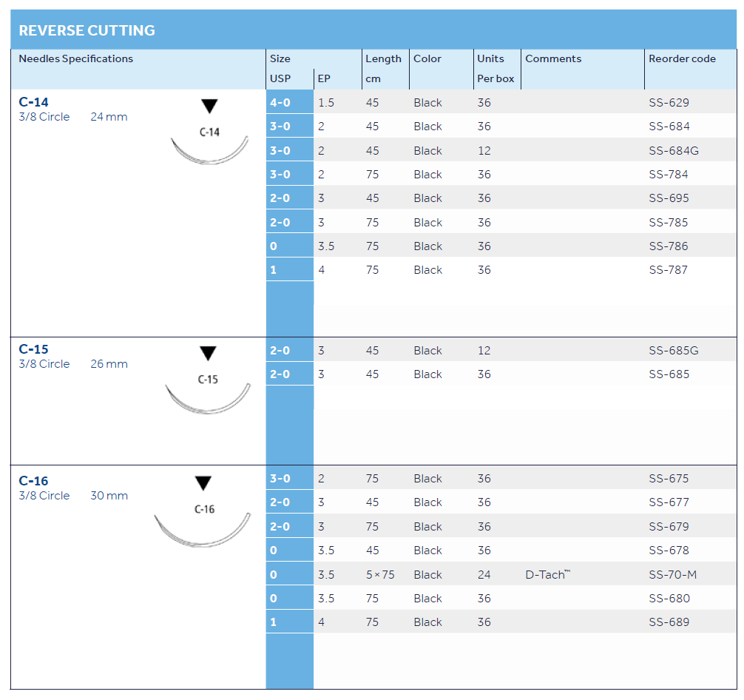Select reorder code SS-787
The height and width of the screenshot is (700, 744).
[669, 270]
